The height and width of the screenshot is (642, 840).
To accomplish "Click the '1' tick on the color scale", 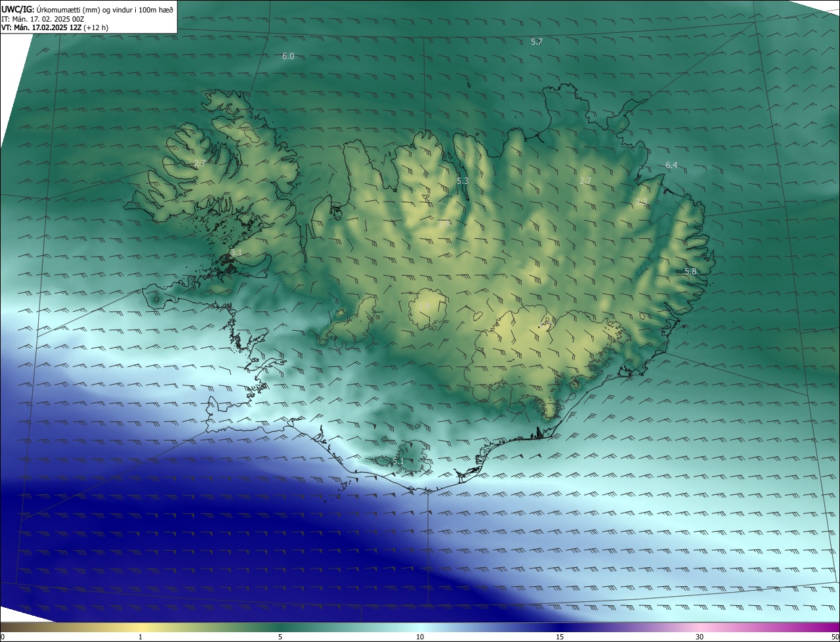I will point(140,637).
